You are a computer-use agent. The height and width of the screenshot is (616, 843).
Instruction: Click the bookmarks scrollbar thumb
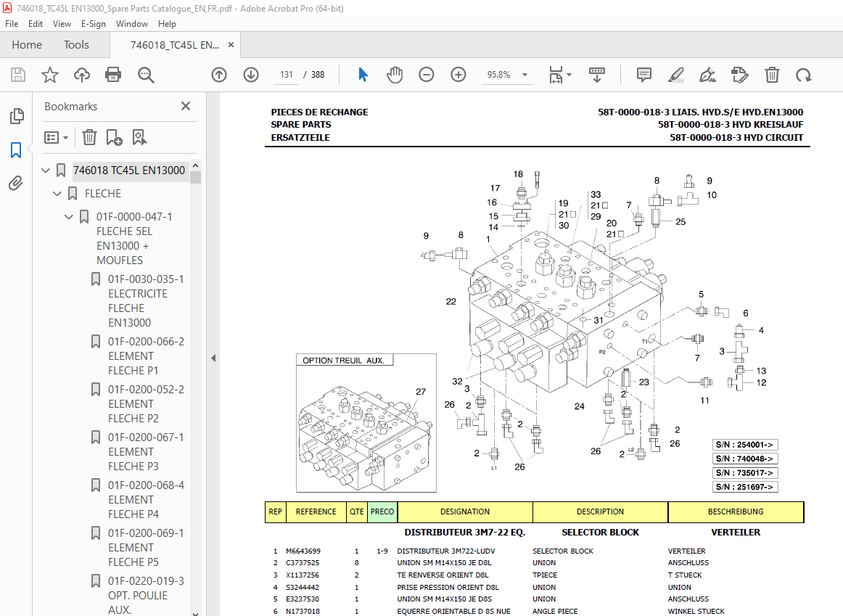click(x=196, y=177)
